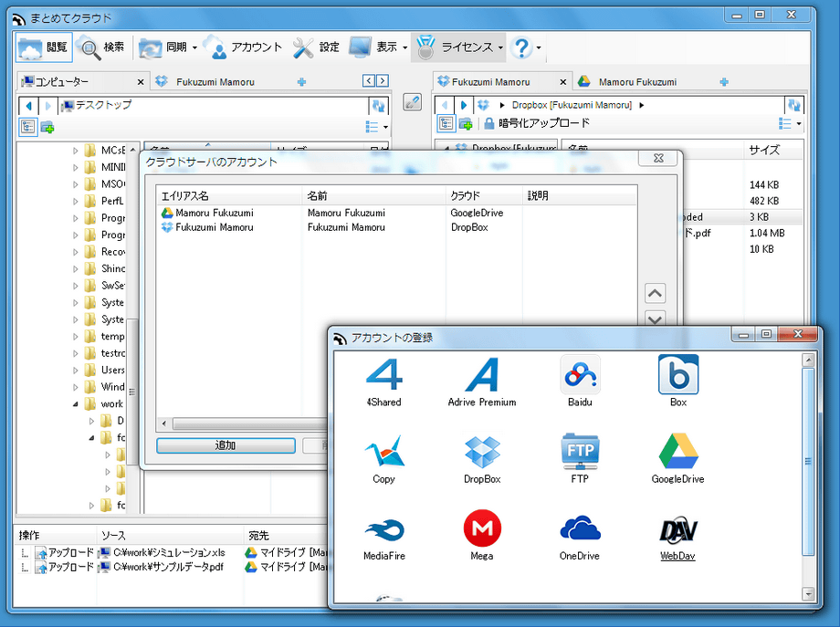This screenshot has width=840, height=627.
Task: Add new tab in left pane
Action: click(301, 82)
